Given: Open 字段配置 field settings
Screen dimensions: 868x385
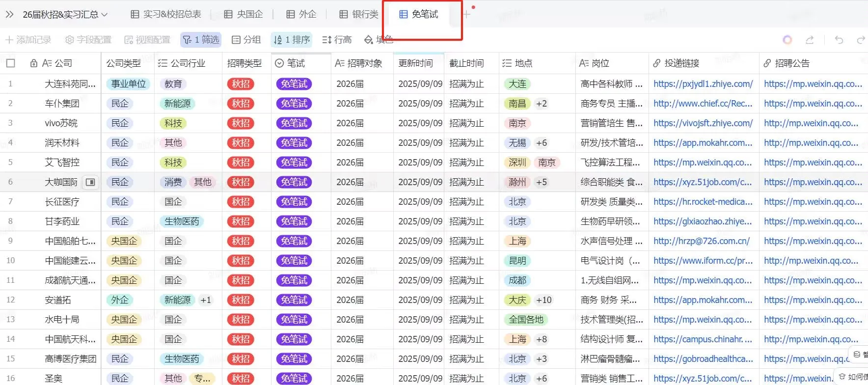Looking at the screenshot, I should 88,40.
